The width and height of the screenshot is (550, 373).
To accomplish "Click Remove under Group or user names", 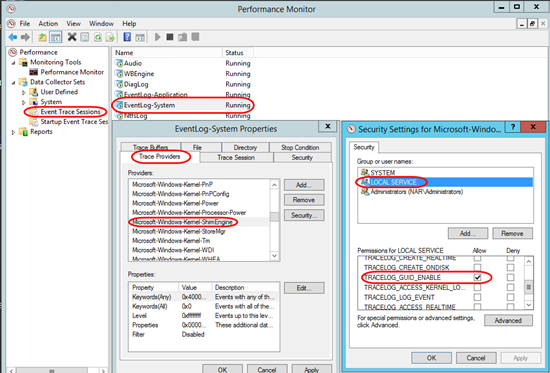I will 512,233.
